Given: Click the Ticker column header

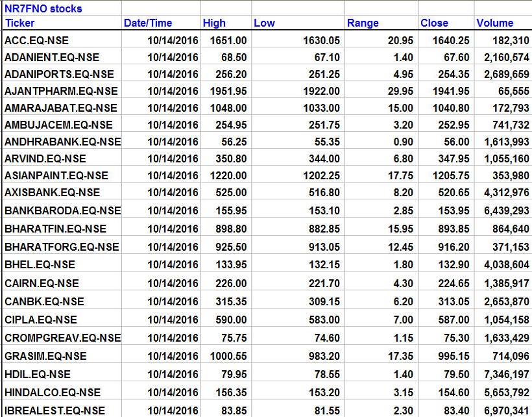Looking at the screenshot, I should tap(19, 23).
